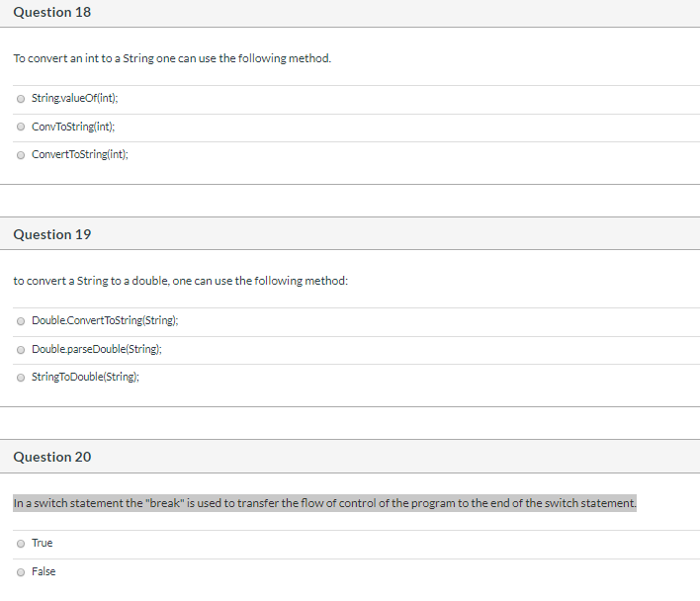Pick the ConvertToString(int); radio option
The height and width of the screenshot is (601, 700).
[21, 155]
